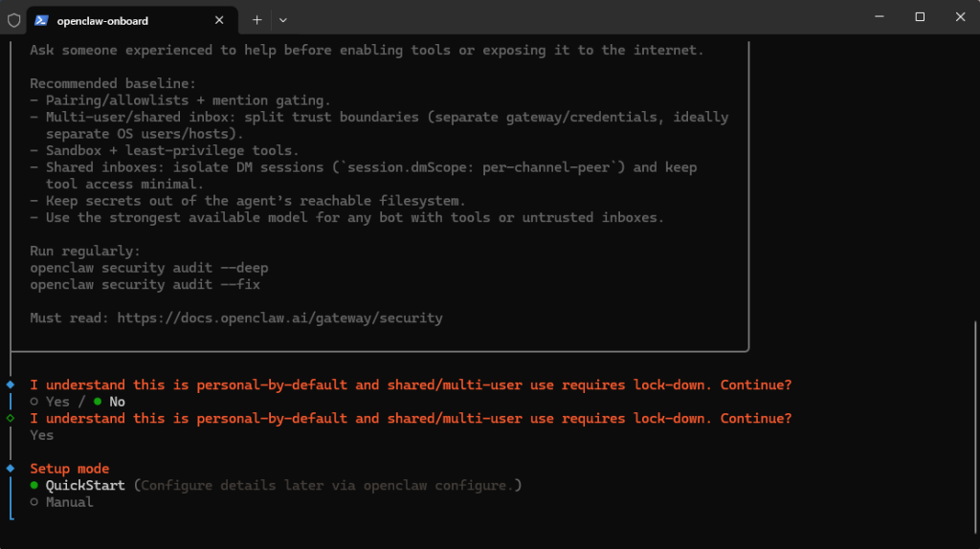Click the 'openclaw security audit --deep' command text
The image size is (980, 549).
click(x=145, y=268)
